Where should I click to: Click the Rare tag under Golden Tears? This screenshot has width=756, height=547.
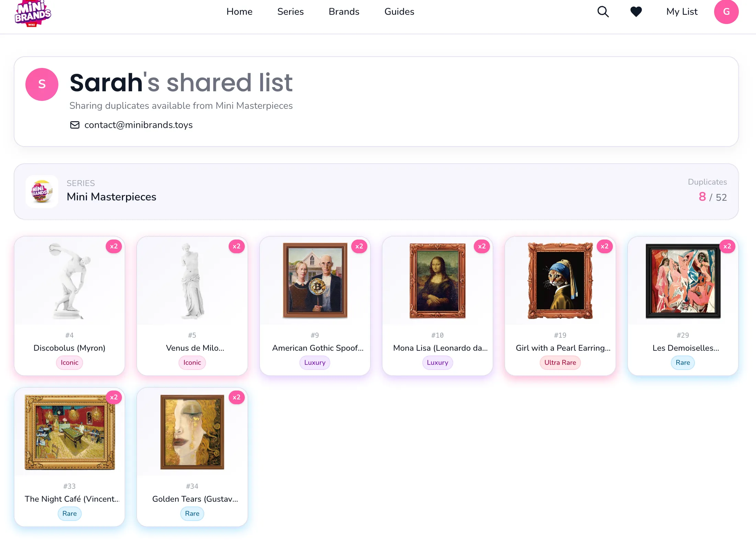(192, 513)
